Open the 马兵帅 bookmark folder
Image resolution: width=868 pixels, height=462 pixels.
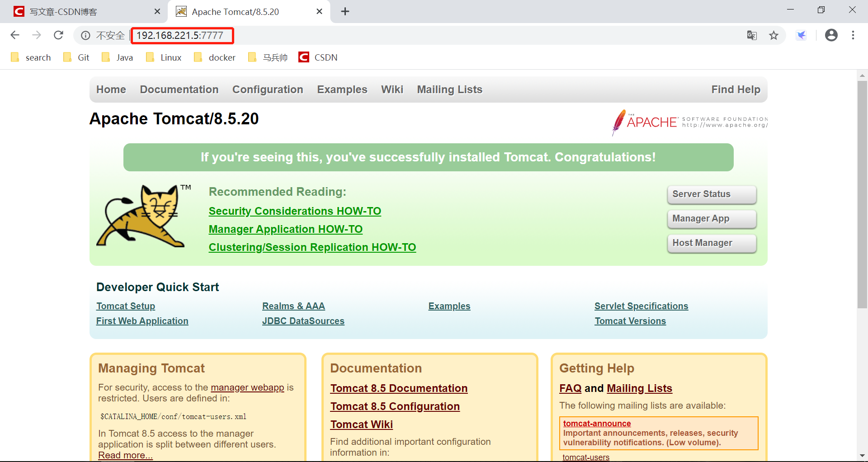pyautogui.click(x=268, y=57)
